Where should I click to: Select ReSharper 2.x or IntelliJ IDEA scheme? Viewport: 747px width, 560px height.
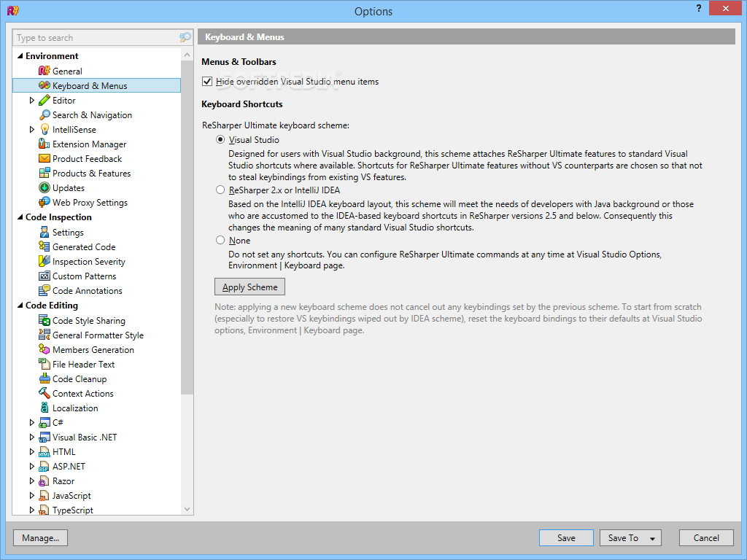tap(220, 190)
